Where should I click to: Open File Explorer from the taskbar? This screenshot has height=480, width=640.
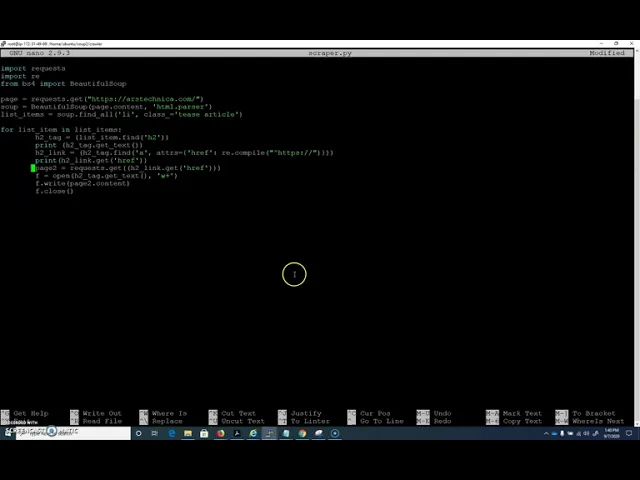[x=188, y=433]
